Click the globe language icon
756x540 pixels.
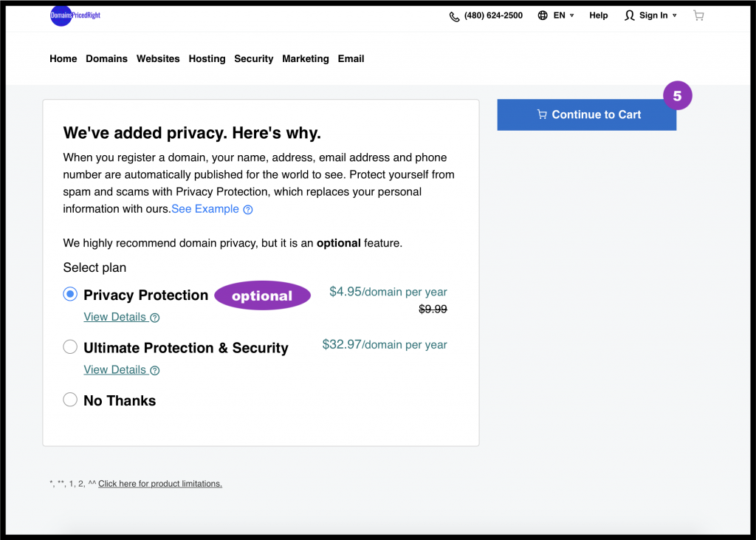(543, 16)
